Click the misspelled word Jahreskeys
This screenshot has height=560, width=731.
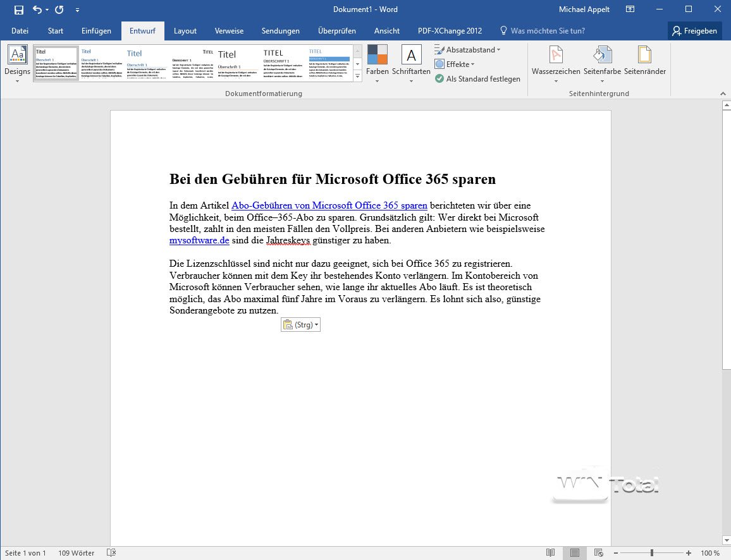pyautogui.click(x=288, y=240)
